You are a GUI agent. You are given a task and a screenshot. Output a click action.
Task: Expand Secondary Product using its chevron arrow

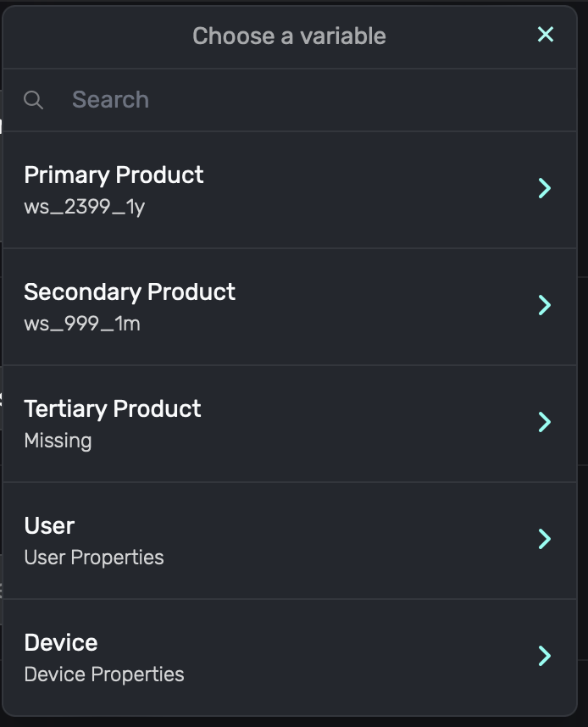pyautogui.click(x=545, y=305)
